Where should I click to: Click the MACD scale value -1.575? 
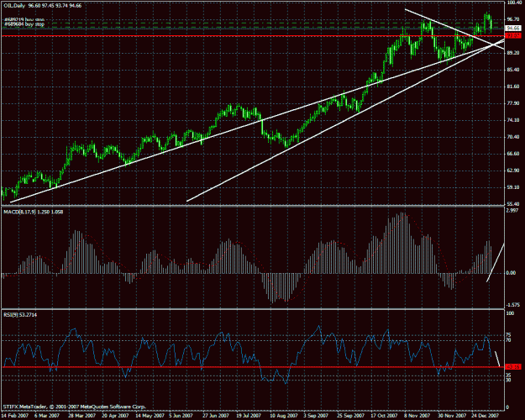[513, 305]
